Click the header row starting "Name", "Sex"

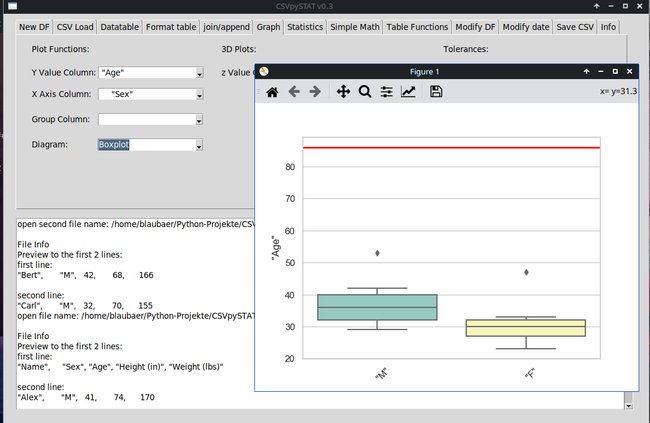point(120,367)
